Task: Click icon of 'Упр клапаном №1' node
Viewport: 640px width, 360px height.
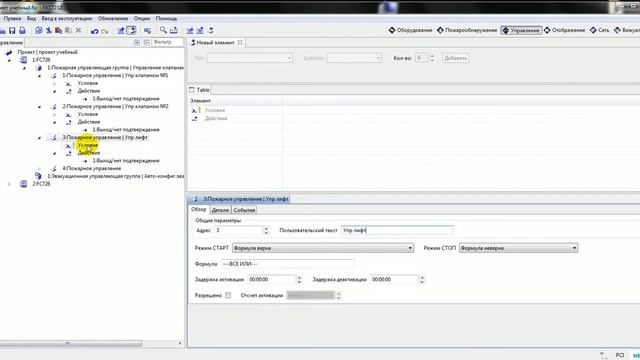Action: (x=53, y=76)
